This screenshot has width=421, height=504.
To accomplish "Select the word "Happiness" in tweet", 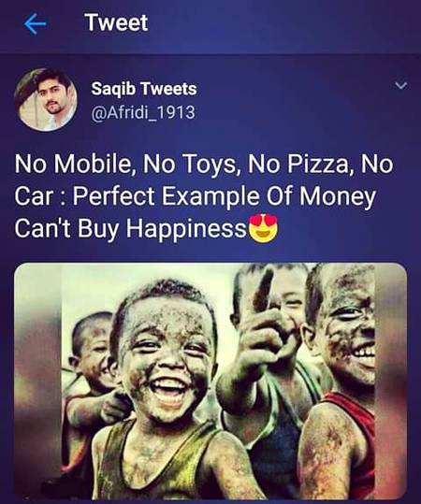I will [186, 229].
